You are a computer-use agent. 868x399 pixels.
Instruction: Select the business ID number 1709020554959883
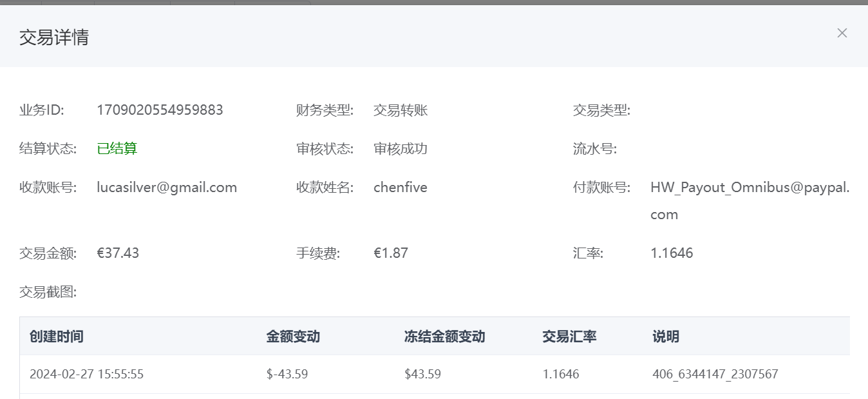click(160, 110)
